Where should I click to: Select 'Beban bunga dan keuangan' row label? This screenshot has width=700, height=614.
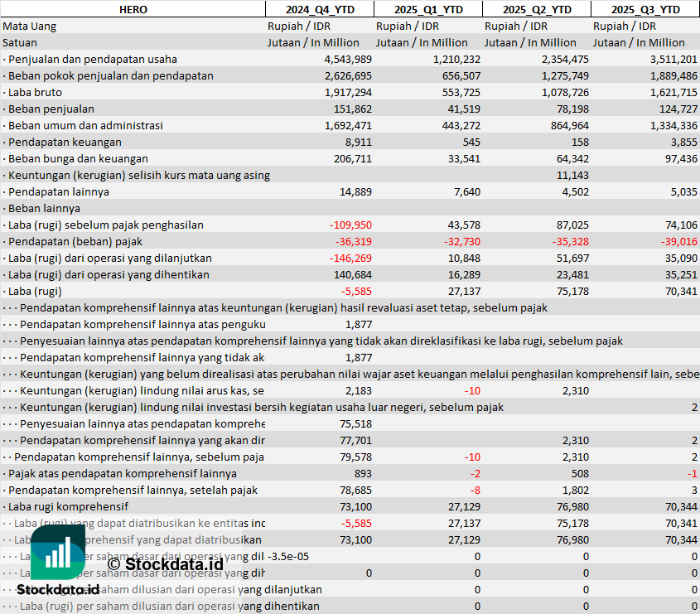[x=75, y=158]
